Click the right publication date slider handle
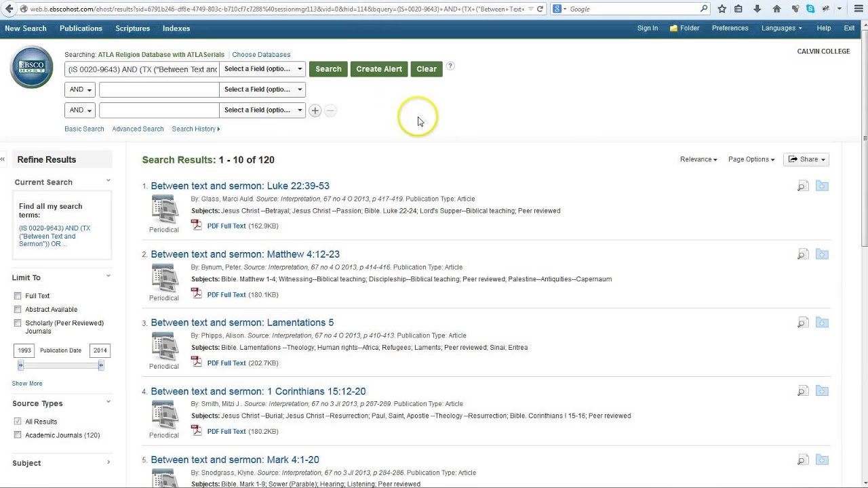The height and width of the screenshot is (488, 868). click(x=101, y=365)
